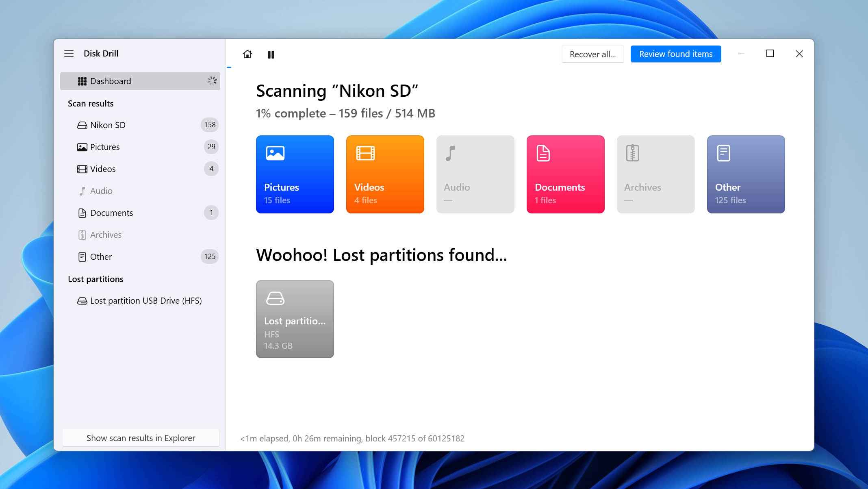Click the home icon in the toolbar
The width and height of the screenshot is (868, 489).
[247, 54]
